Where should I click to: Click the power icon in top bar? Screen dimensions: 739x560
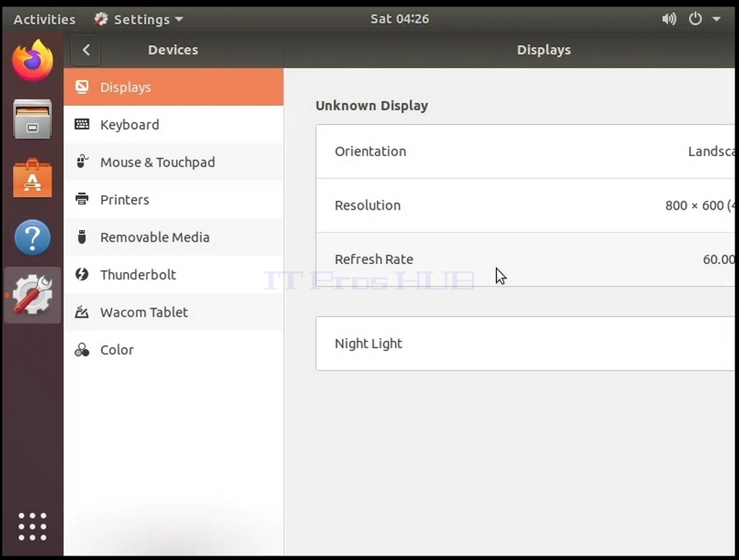[695, 19]
